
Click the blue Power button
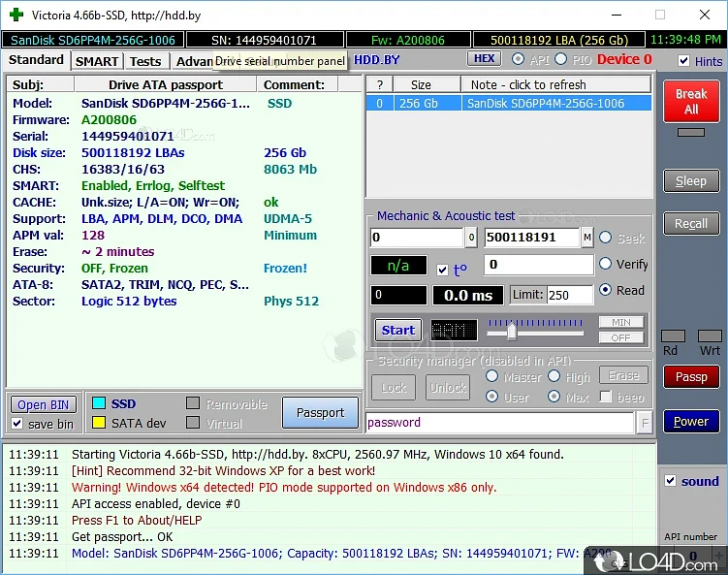(691, 421)
